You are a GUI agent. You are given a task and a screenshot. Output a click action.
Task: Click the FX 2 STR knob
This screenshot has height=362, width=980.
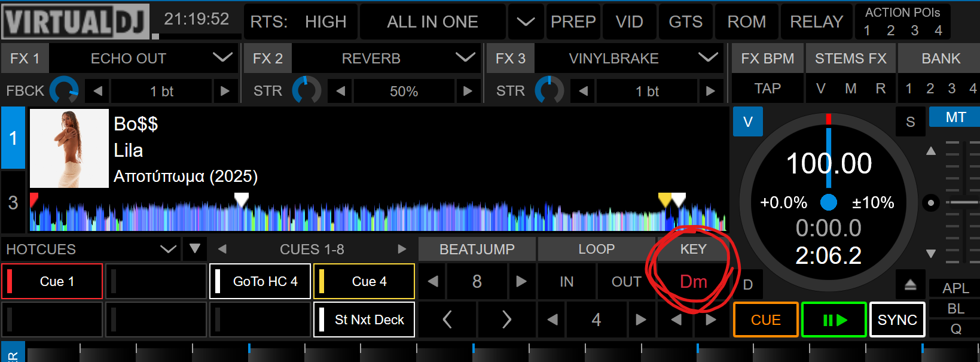coord(306,91)
